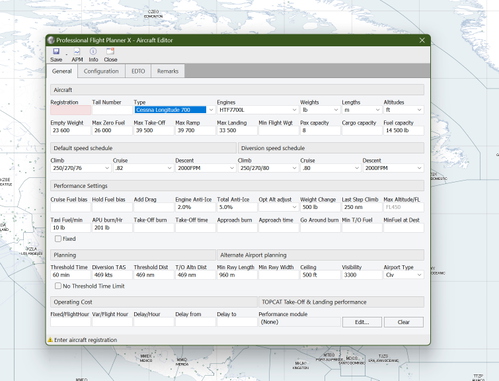Click the TOPCAT Clear button

pos(404,322)
